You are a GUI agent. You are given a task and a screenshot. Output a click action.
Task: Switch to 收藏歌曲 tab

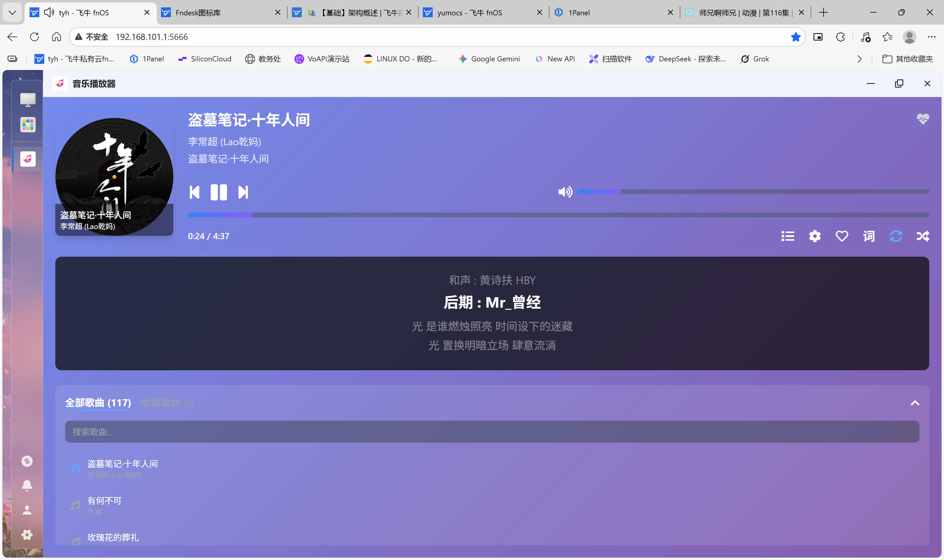[x=168, y=402]
